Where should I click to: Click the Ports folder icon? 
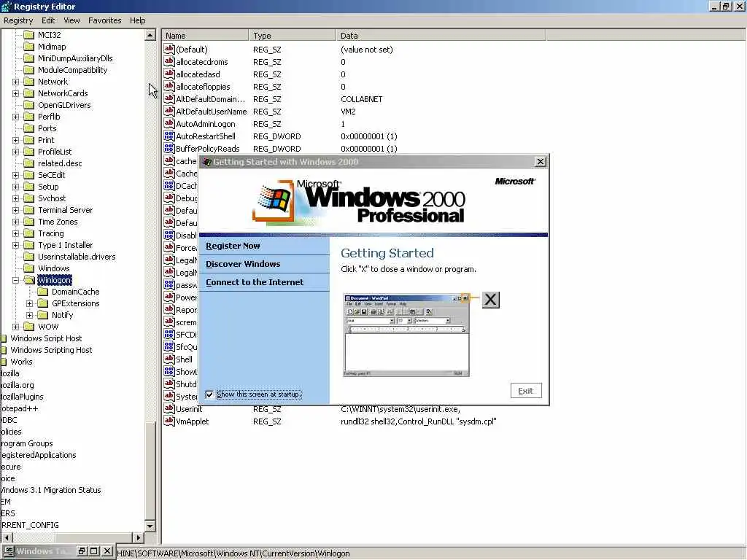(x=29, y=128)
